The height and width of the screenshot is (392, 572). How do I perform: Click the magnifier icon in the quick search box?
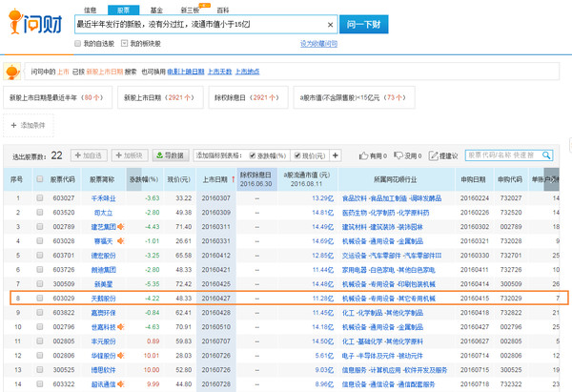546,155
